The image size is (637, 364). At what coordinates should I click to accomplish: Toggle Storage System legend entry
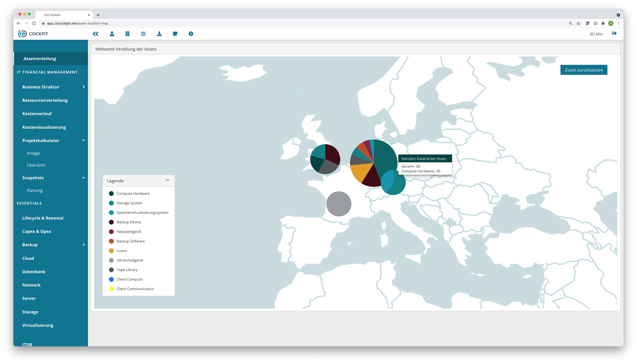pyautogui.click(x=129, y=203)
